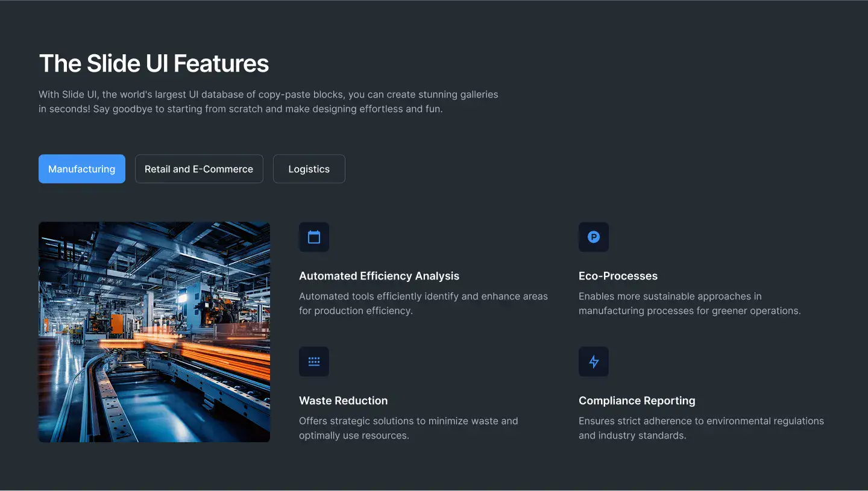Click the lightning bolt icon above Compliance Reporting

click(594, 361)
